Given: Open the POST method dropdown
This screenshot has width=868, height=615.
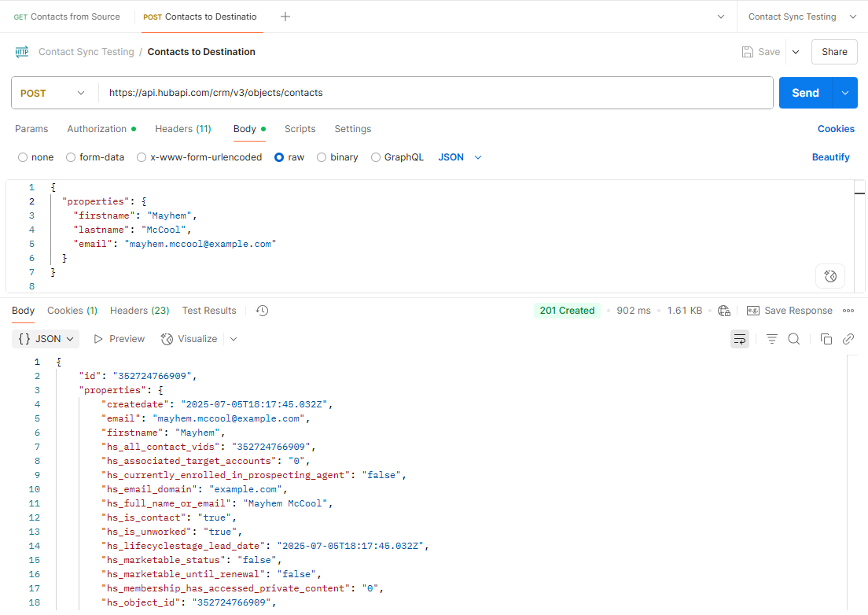Looking at the screenshot, I should click(53, 93).
